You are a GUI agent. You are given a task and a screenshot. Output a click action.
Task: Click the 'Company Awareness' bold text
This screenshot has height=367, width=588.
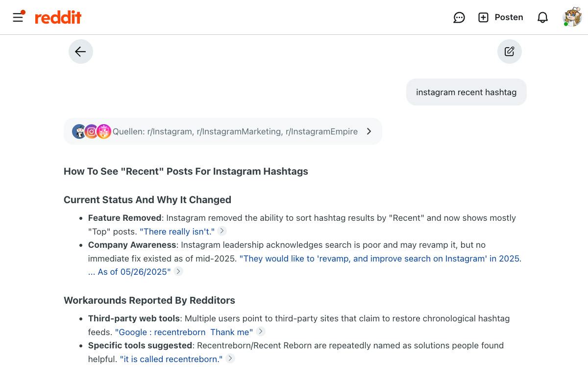click(132, 245)
